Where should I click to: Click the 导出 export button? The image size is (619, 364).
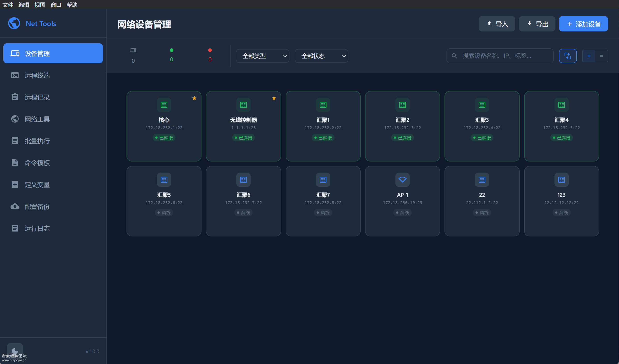pos(537,24)
